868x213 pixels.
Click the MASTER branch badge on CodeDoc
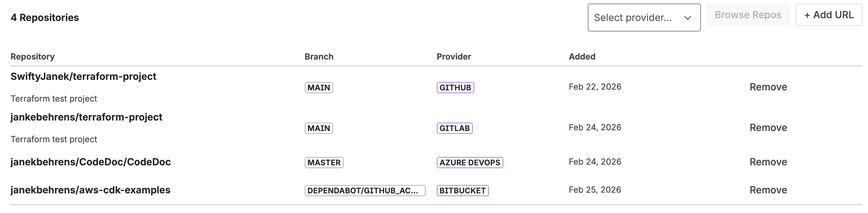pyautogui.click(x=324, y=163)
